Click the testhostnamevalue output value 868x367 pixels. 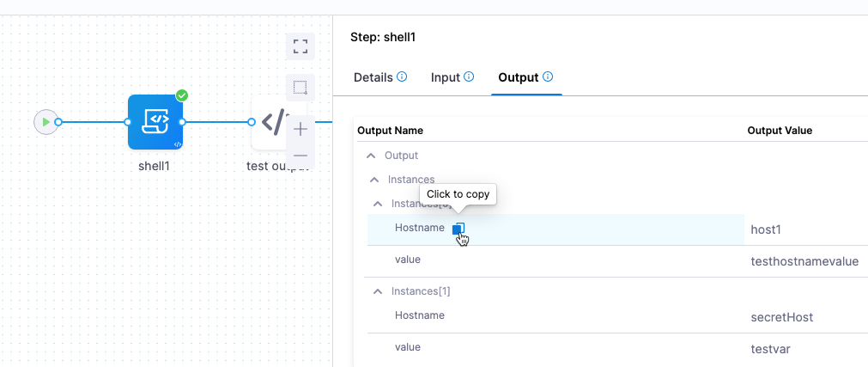(804, 262)
